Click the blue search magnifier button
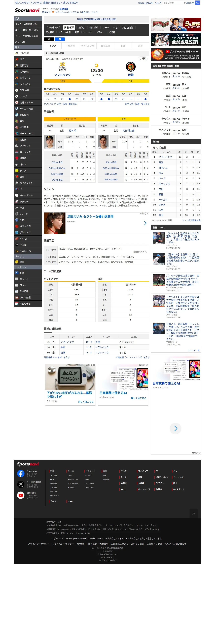 click(197, 3)
